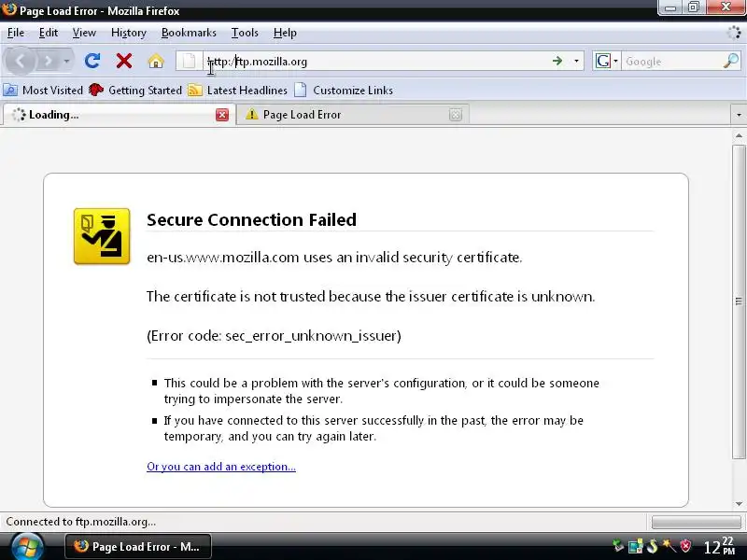Select the 'Secure Connection Failed' heading
747x560 pixels.
click(251, 219)
